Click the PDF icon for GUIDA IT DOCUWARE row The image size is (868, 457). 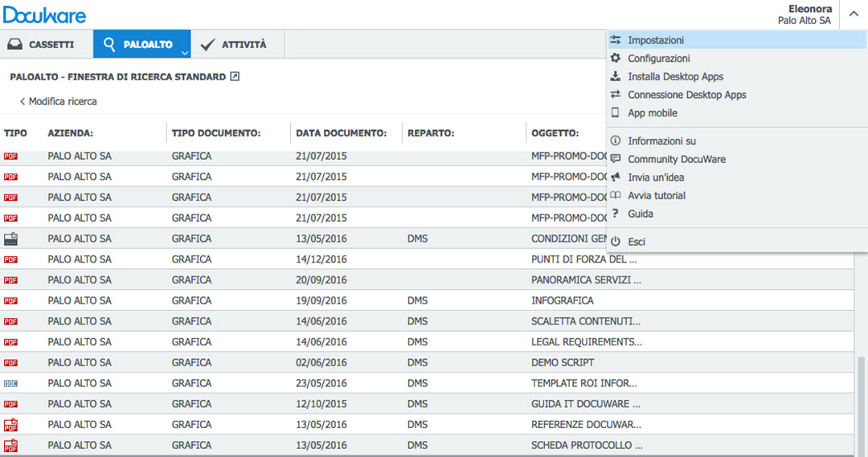point(10,404)
